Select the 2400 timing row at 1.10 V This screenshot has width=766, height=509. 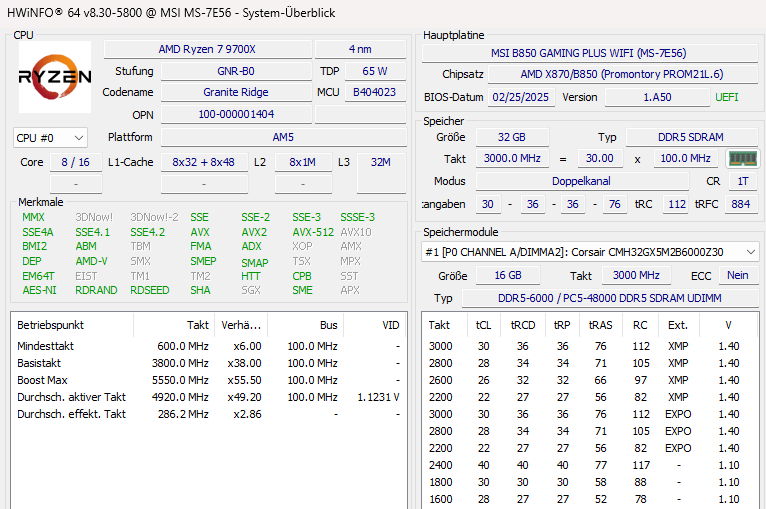[x=591, y=466]
